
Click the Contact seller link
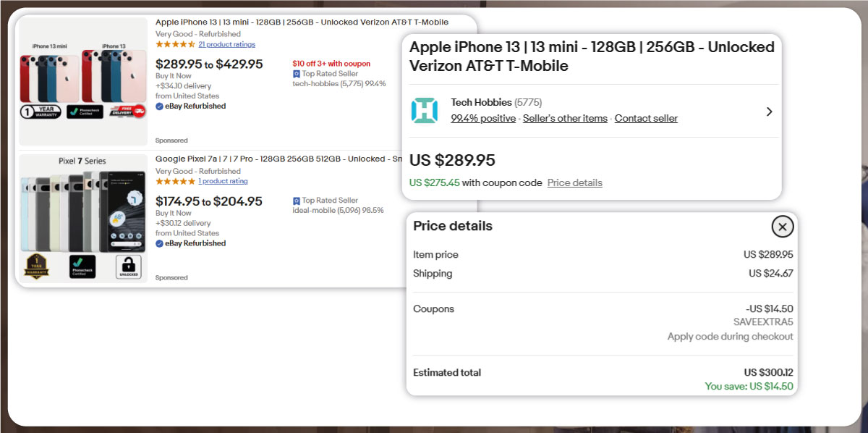pyautogui.click(x=646, y=118)
